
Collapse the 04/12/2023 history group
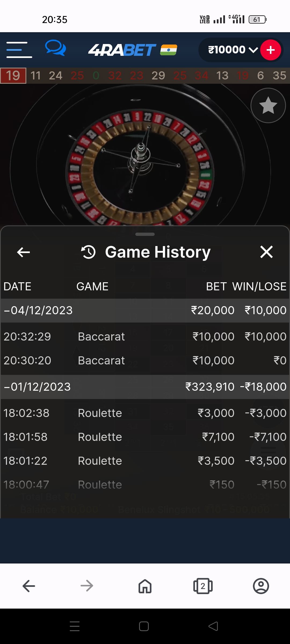[38, 310]
